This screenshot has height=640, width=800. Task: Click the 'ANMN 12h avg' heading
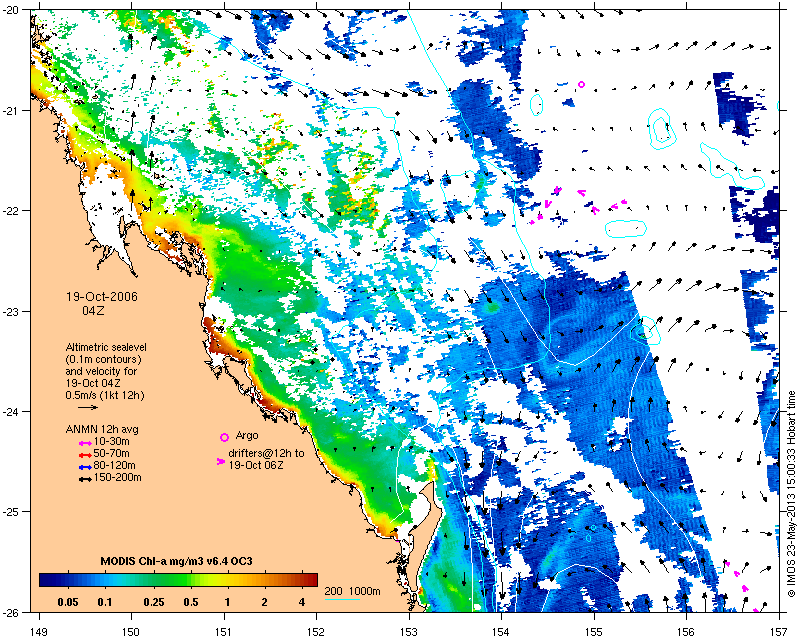point(102,429)
